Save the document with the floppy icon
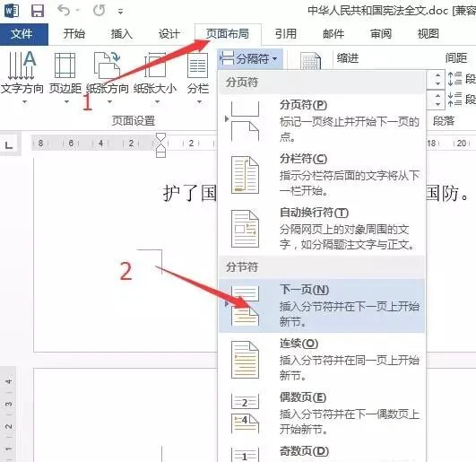Viewport: 476px width, 462px height. [x=38, y=11]
